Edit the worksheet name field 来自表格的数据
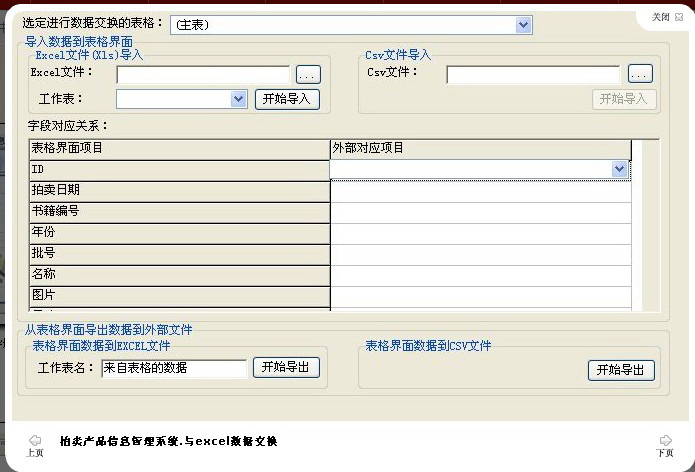The width and height of the screenshot is (695, 472). pos(174,368)
